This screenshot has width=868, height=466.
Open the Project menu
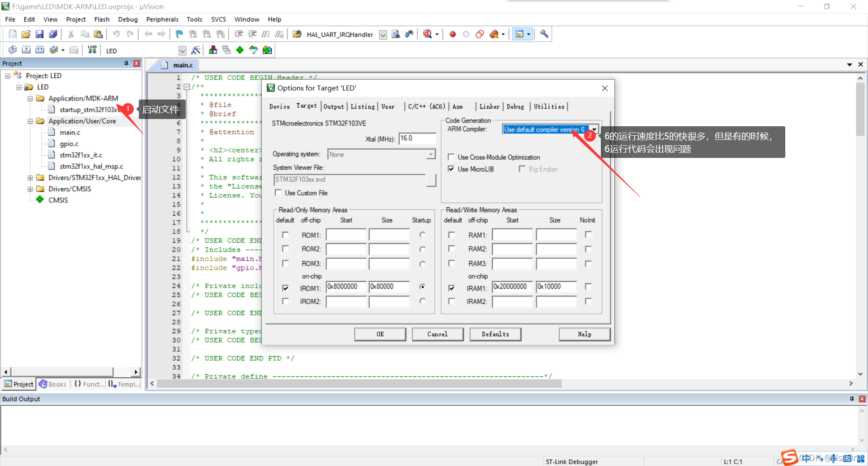[x=75, y=19]
